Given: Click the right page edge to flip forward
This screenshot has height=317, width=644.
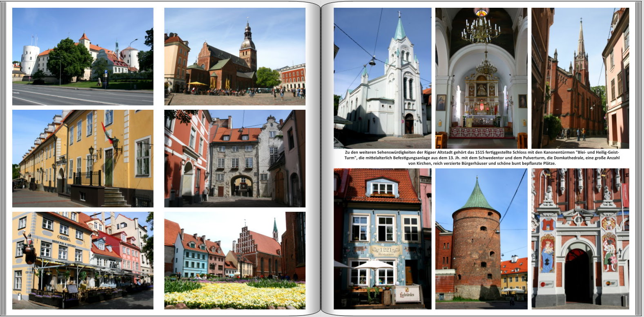Looking at the screenshot, I should 638,158.
